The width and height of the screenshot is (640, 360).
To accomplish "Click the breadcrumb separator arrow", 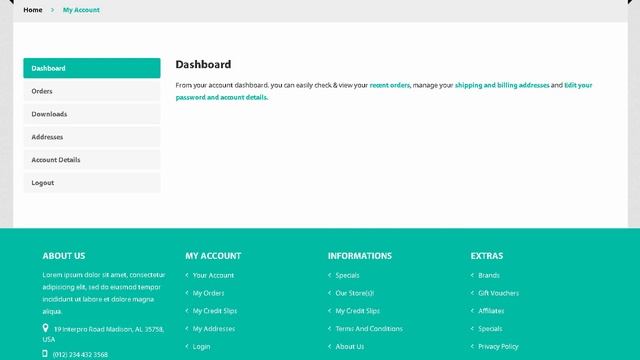I will tap(52, 10).
